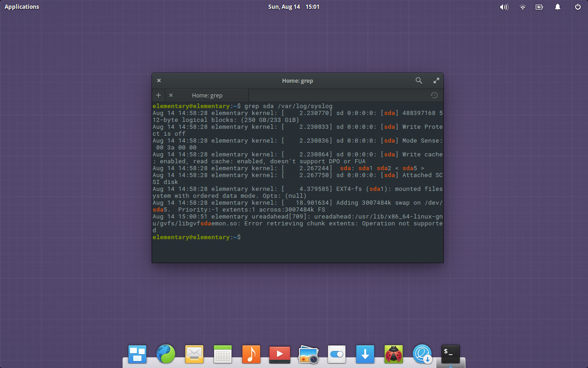
Task: Open System Settings switch icon
Action: click(x=337, y=354)
